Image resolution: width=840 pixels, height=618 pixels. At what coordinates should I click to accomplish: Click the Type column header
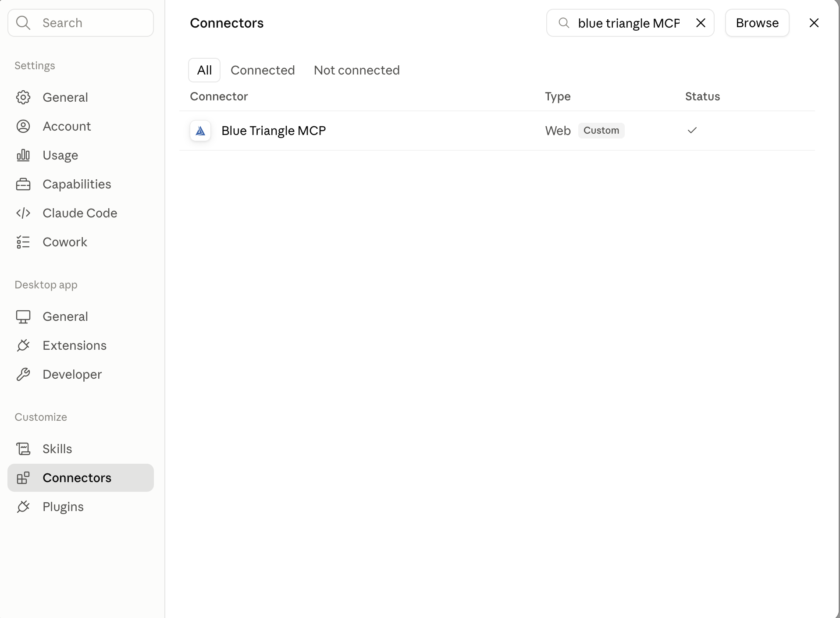[x=558, y=96]
